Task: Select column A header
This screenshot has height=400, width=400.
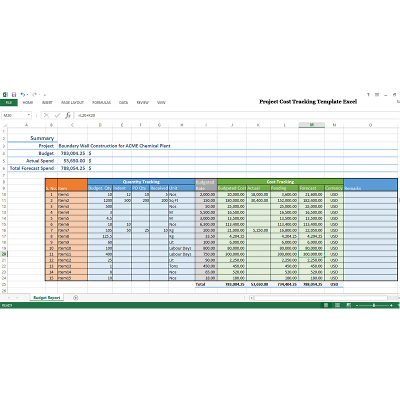Action: point(26,125)
